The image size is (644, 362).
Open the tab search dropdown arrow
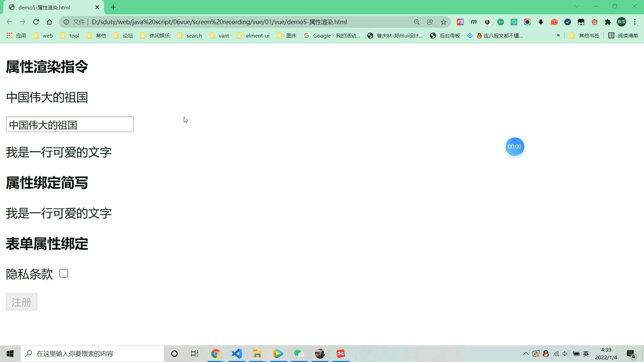577,7
